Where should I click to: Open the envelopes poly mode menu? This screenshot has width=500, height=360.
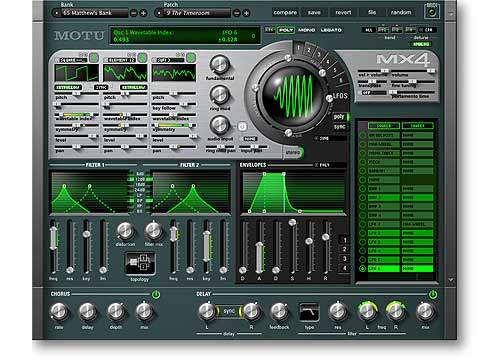tap(330, 165)
